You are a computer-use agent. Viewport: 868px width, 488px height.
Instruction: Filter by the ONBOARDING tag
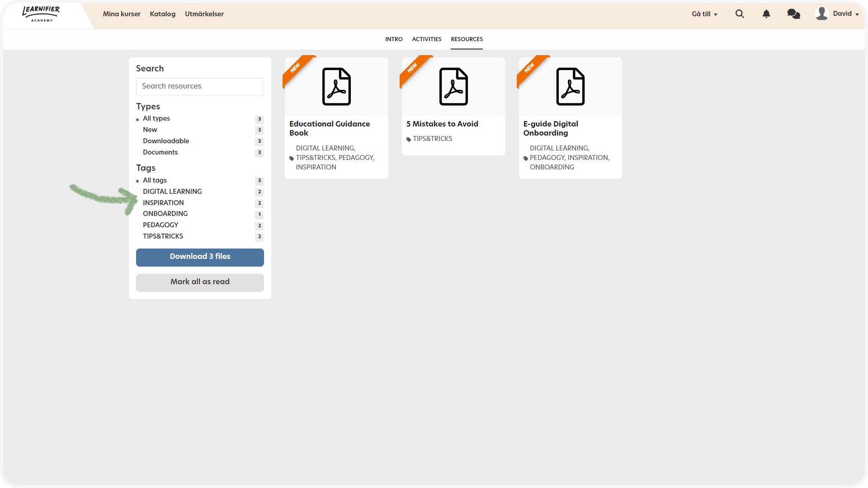pyautogui.click(x=165, y=214)
